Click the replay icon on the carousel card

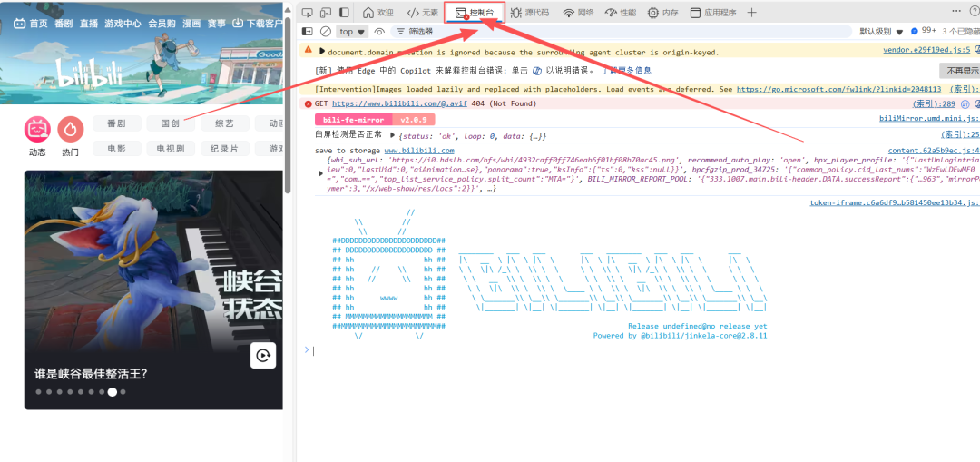[263, 356]
